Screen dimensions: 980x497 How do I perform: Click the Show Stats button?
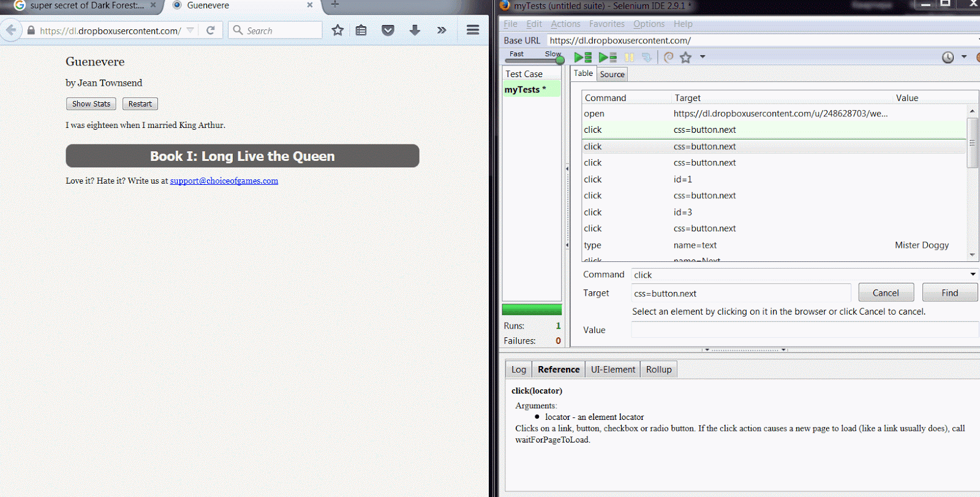(x=91, y=104)
